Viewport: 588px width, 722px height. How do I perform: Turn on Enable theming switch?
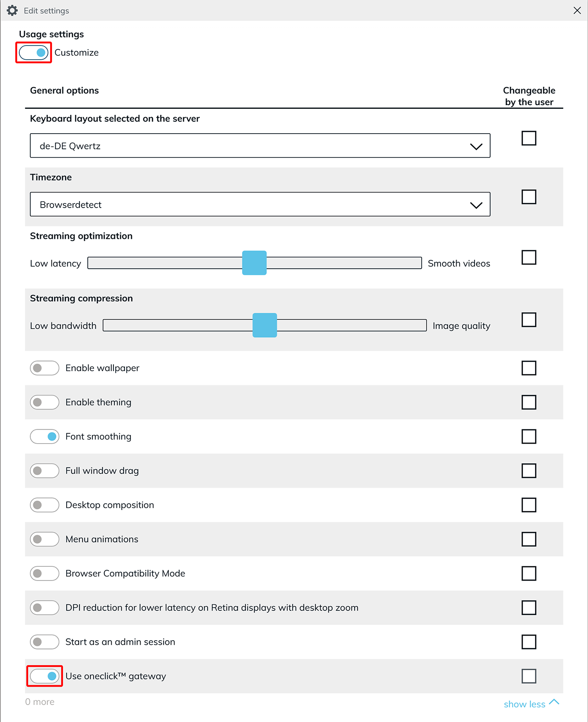click(x=45, y=402)
